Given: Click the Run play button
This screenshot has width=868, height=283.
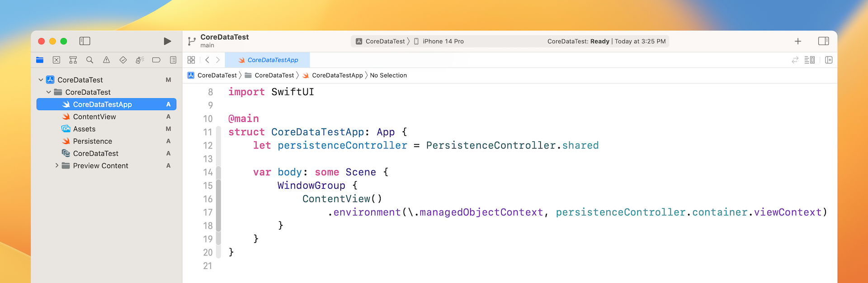Looking at the screenshot, I should coord(167,41).
